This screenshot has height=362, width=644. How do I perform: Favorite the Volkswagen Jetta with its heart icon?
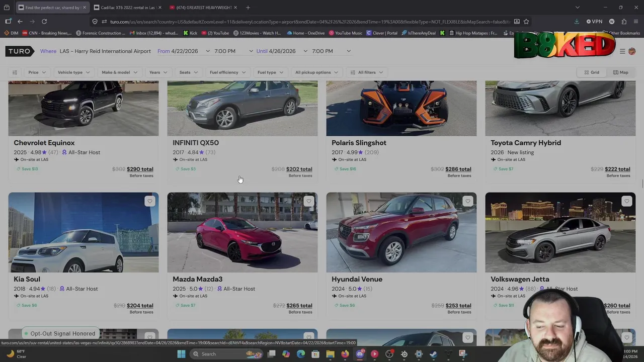tap(626, 201)
